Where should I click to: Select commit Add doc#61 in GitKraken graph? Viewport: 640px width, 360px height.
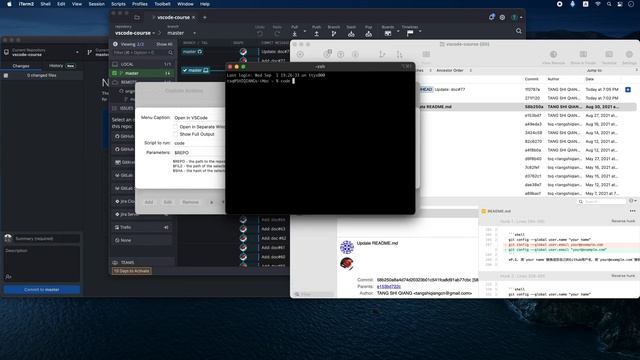pos(273,247)
